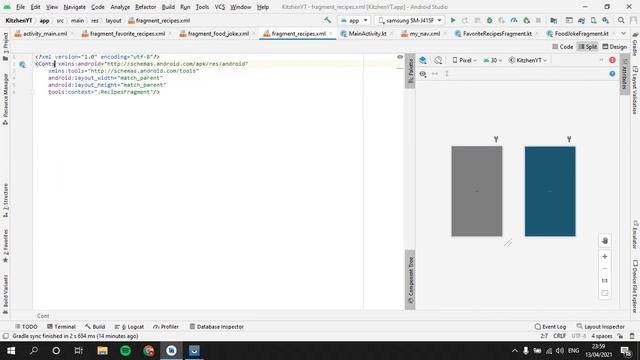Open the KitzhenYT theme dropdown
Viewport: 640px width, 360px height.
528,60
